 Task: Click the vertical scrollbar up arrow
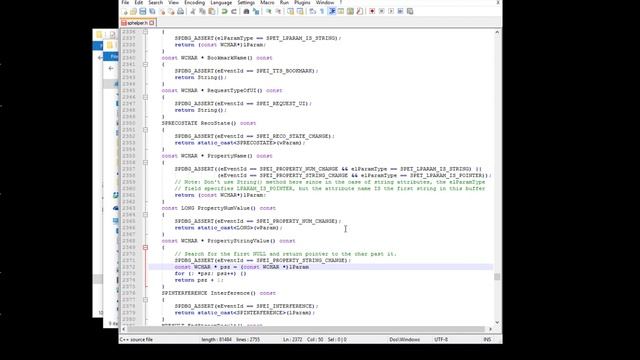click(x=497, y=32)
